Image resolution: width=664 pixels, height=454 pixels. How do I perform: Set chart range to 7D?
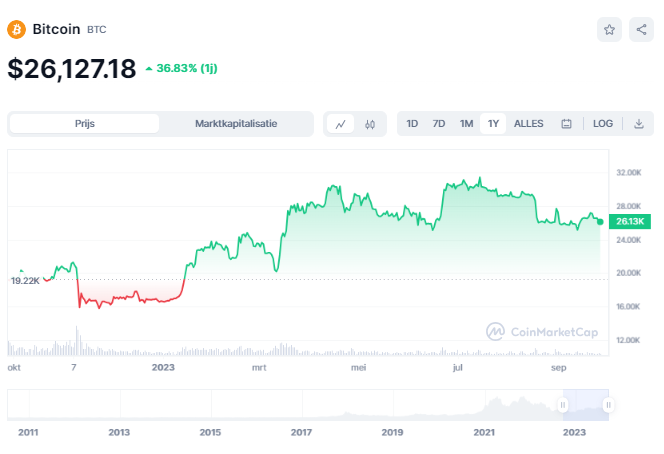(x=439, y=124)
